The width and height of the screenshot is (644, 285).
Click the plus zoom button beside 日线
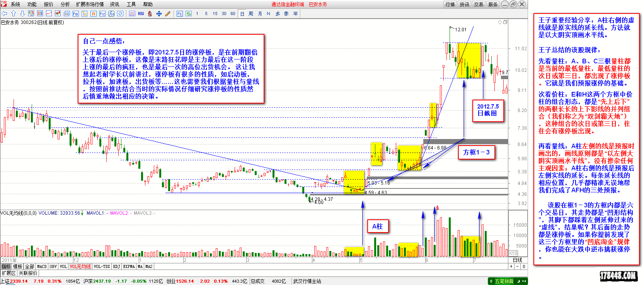[x=511, y=266]
